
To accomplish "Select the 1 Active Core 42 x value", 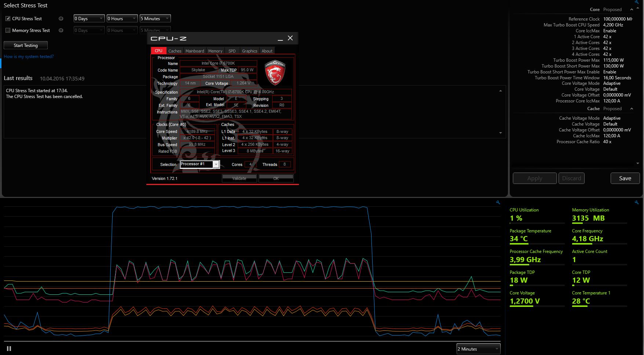I will tap(607, 37).
